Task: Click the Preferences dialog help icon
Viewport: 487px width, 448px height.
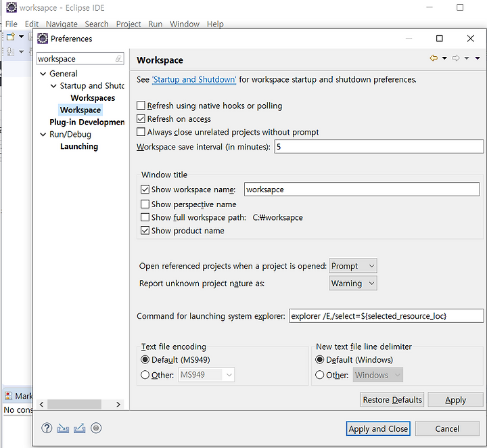Action: click(x=47, y=428)
